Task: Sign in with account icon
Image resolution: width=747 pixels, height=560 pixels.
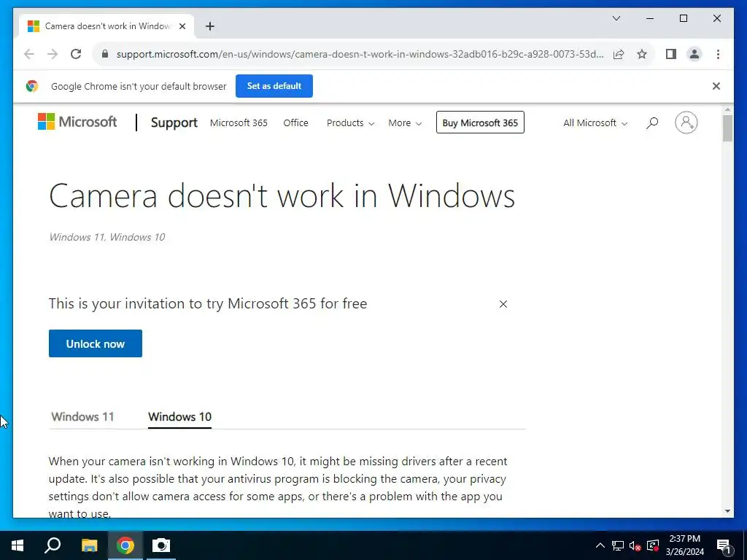Action: pyautogui.click(x=686, y=122)
